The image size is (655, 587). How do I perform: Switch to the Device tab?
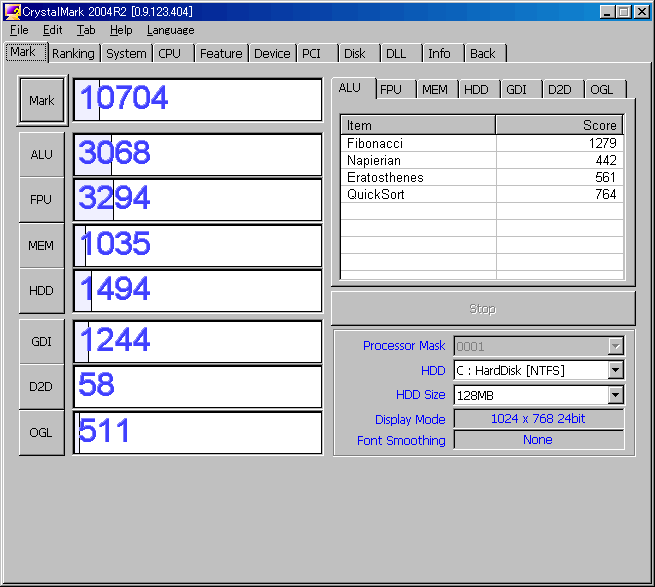272,53
